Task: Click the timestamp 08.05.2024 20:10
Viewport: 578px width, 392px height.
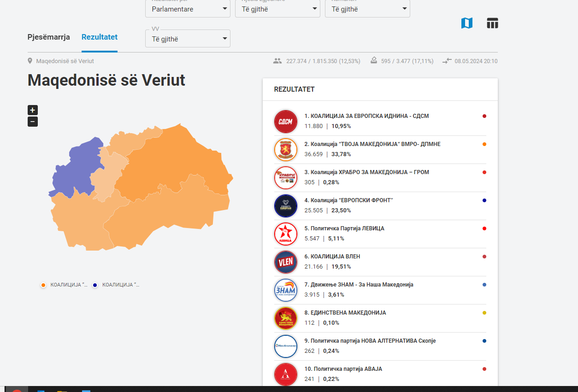Action: [476, 61]
